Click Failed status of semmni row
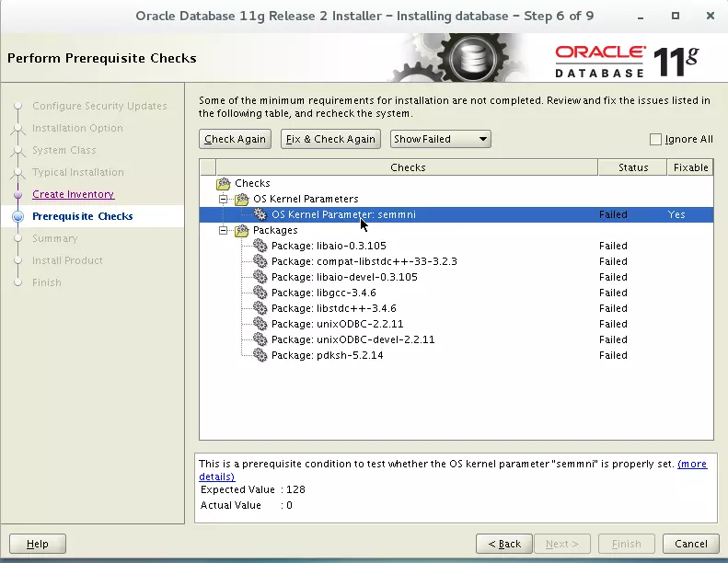Viewport: 728px width, 563px height. pos(613,214)
